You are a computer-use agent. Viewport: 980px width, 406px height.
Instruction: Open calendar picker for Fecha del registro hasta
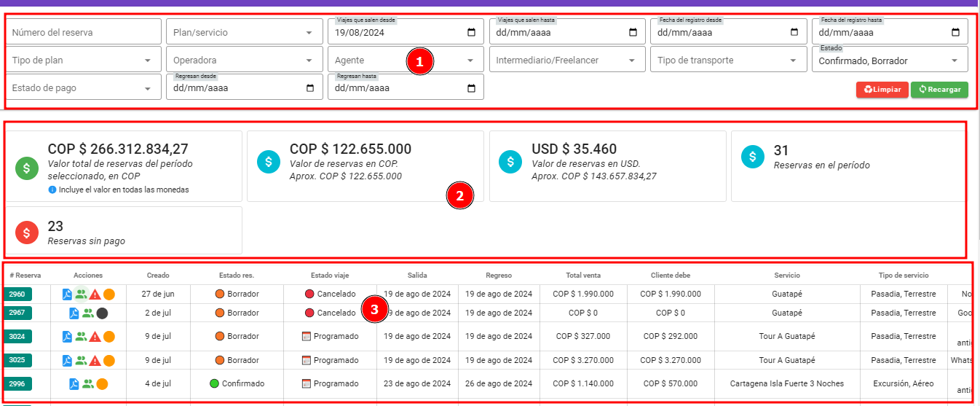(955, 33)
